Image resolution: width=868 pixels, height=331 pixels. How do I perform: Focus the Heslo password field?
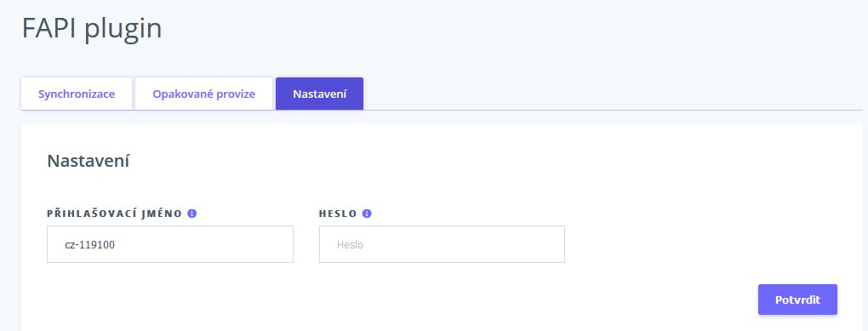click(442, 244)
